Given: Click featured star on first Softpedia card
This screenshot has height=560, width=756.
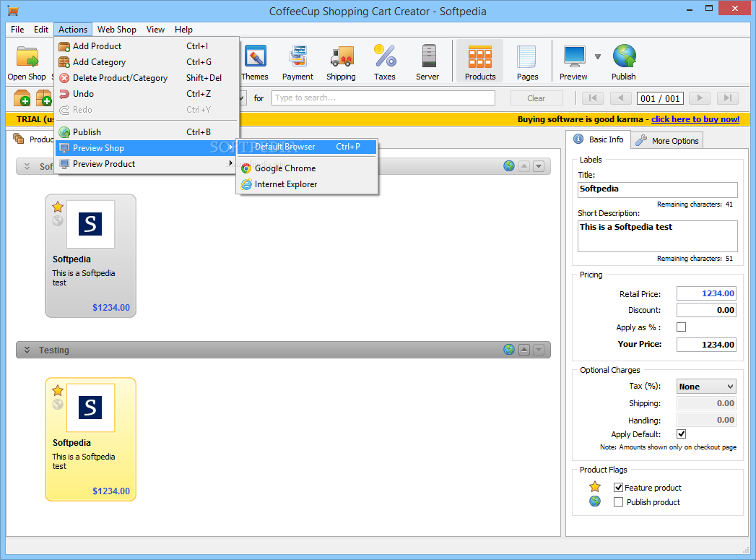Looking at the screenshot, I should click(x=58, y=207).
